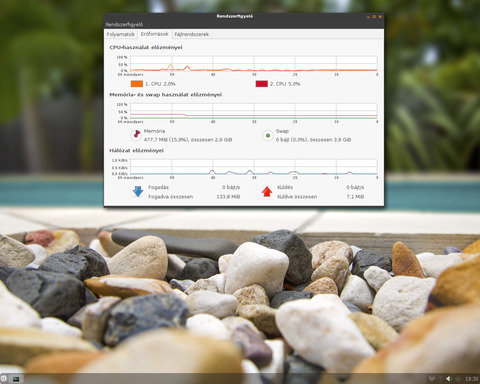Screen dimensions: 480x384
Task: Click the system monitor taskbar entry
Action: [x=16, y=379]
